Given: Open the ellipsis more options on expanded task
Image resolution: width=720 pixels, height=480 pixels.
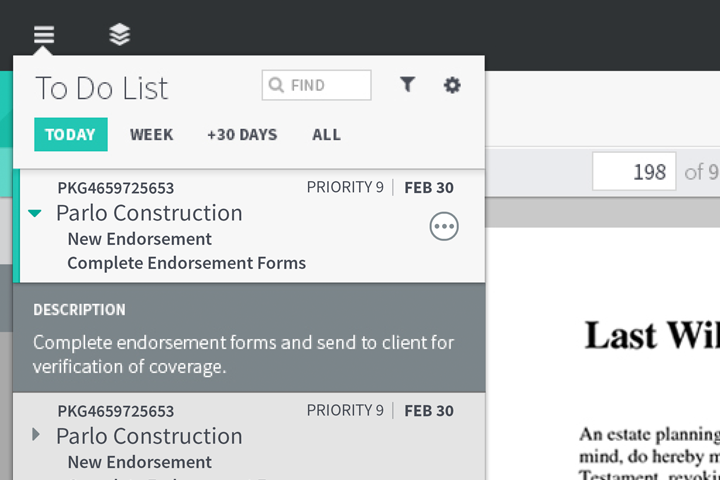Looking at the screenshot, I should [x=444, y=227].
